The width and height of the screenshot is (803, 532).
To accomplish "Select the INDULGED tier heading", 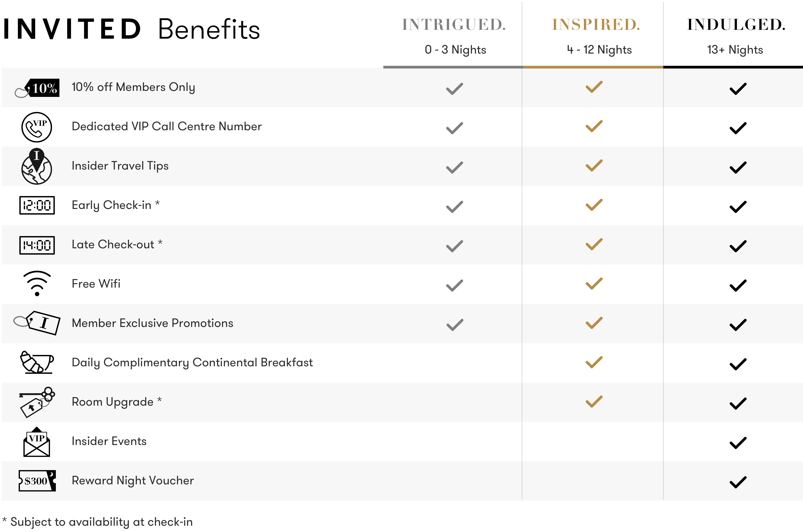I will tap(736, 25).
